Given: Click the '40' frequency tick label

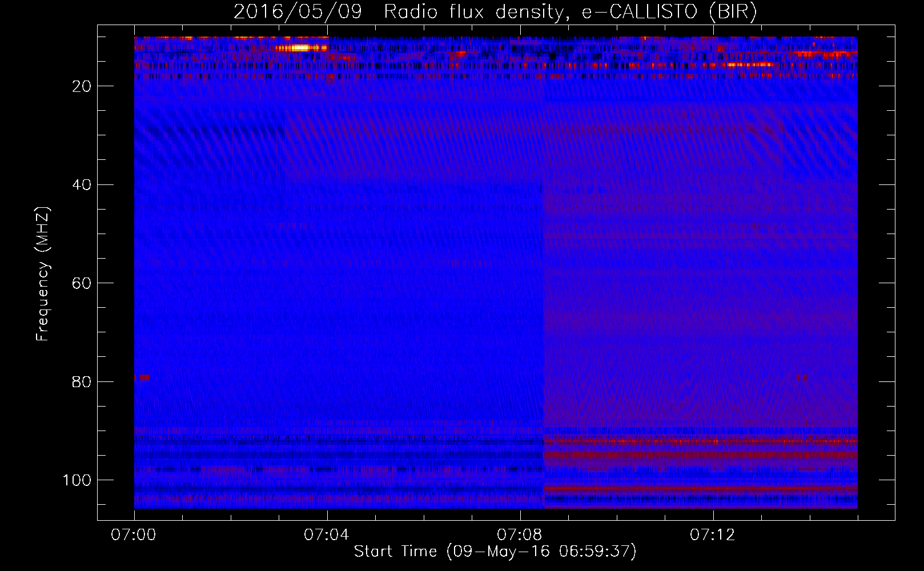Looking at the screenshot, I should click(82, 185).
